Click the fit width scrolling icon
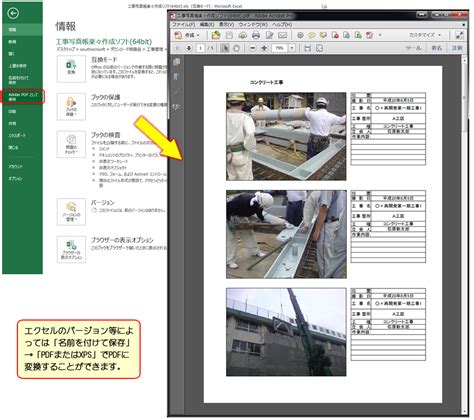474x420 pixels. pos(308,48)
